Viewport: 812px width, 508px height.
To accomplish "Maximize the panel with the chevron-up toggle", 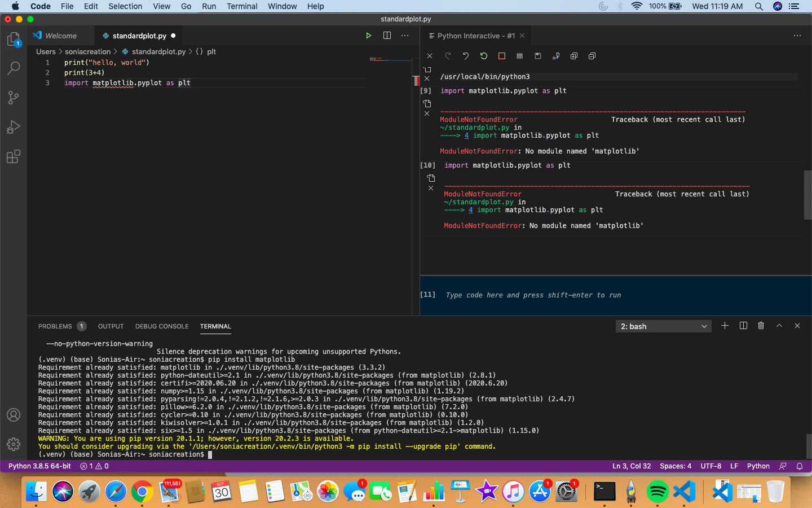I will point(779,326).
